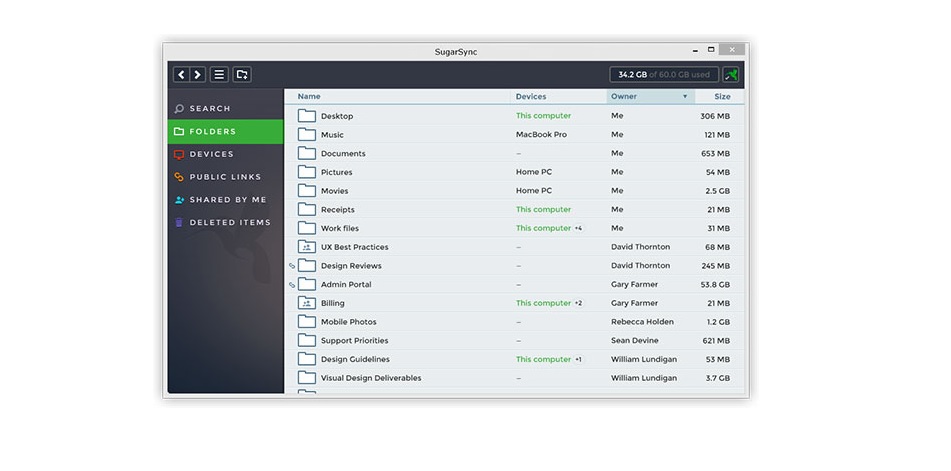Select Folders in the sidebar
Screen dimensions: 951x471
(226, 132)
